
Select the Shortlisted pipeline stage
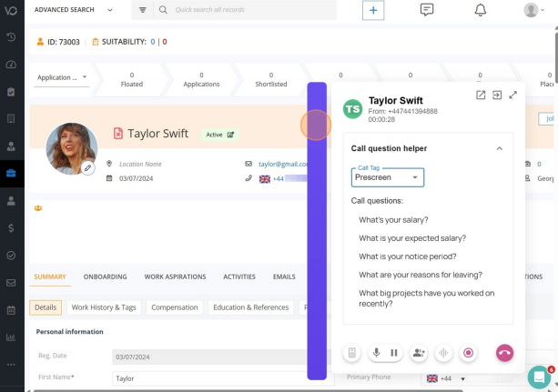tap(271, 80)
